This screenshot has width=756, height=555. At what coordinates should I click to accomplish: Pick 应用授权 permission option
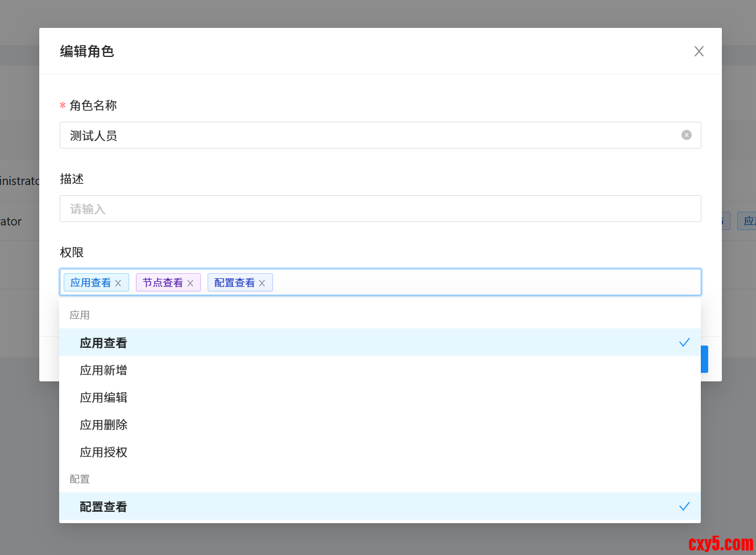tap(104, 452)
